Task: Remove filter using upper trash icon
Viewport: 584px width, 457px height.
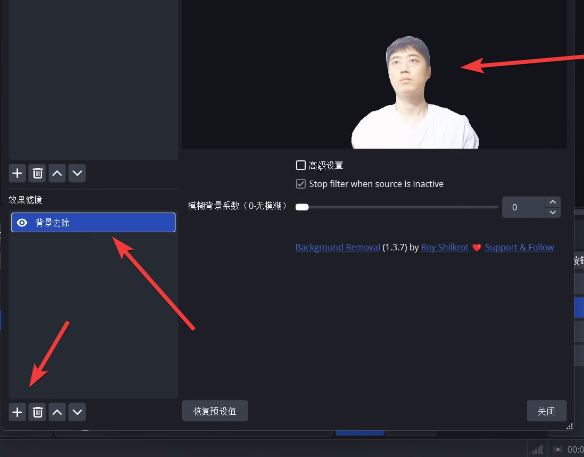Action: 37,173
